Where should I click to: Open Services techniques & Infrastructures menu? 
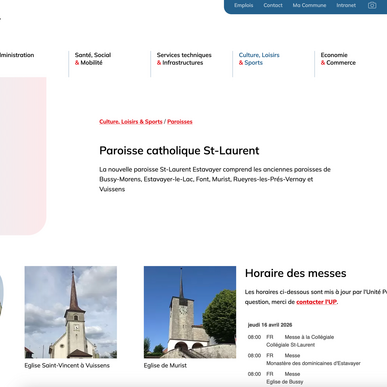(x=184, y=59)
